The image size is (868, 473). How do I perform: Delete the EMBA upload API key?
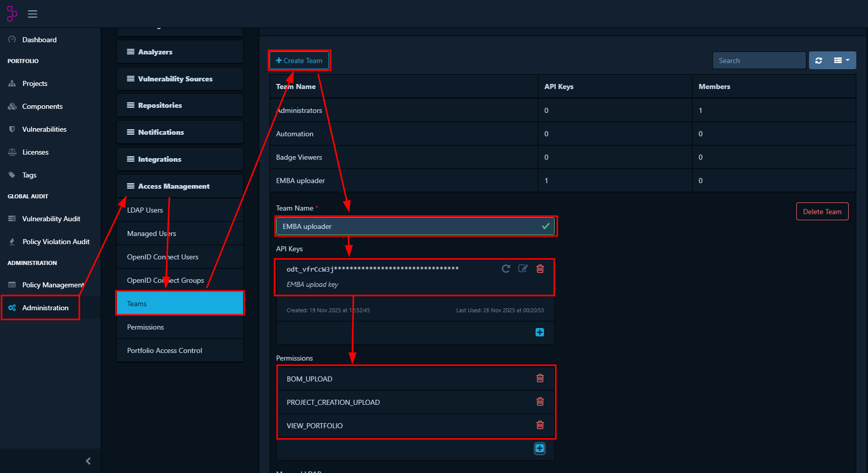pos(540,269)
